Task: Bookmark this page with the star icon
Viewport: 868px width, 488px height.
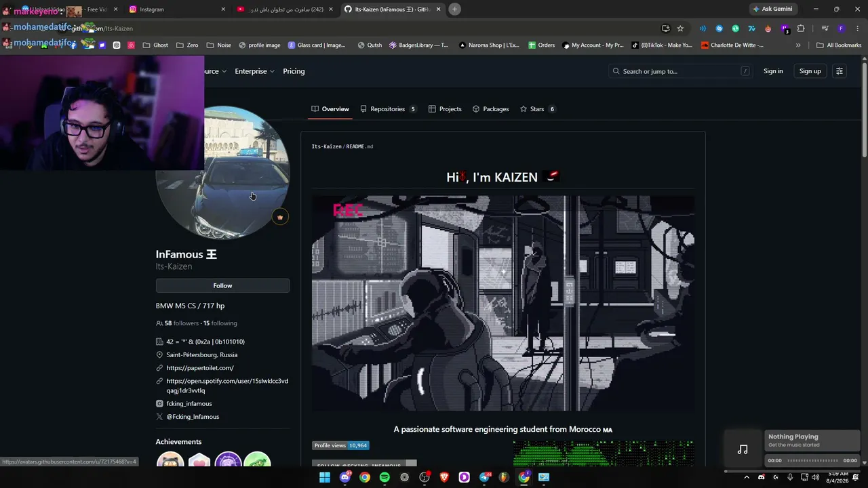Action: [680, 28]
